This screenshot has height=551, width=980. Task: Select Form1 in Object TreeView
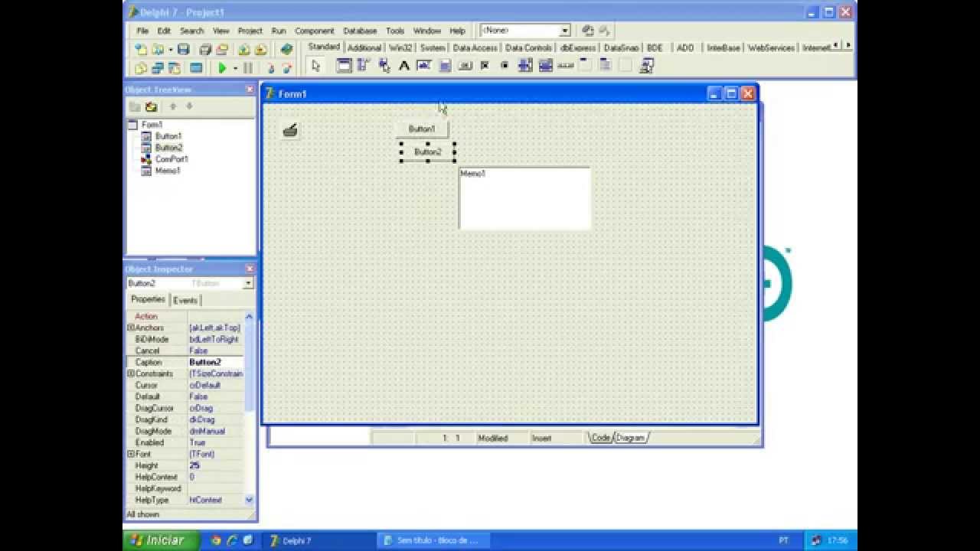(152, 125)
